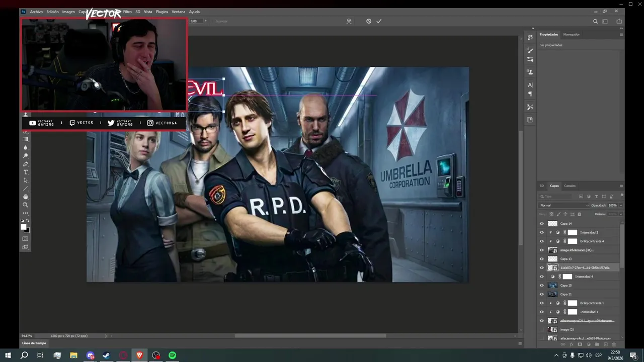Hide the Capa 14 layer
644x362 pixels.
(x=542, y=223)
